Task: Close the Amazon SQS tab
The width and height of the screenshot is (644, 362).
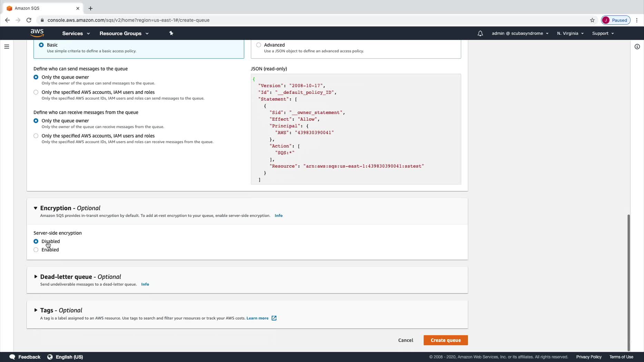Action: click(x=78, y=8)
